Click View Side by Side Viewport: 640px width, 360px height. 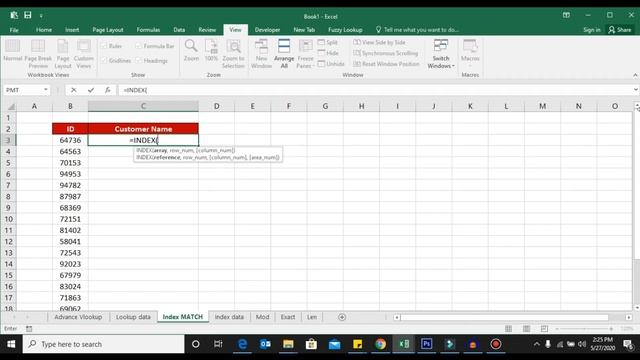coord(379,42)
